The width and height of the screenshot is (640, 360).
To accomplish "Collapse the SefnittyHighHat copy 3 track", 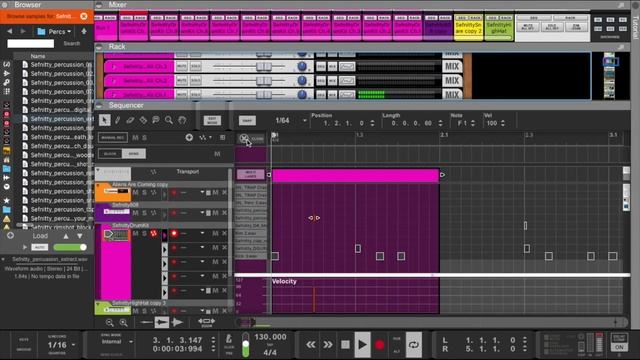I will (98, 304).
